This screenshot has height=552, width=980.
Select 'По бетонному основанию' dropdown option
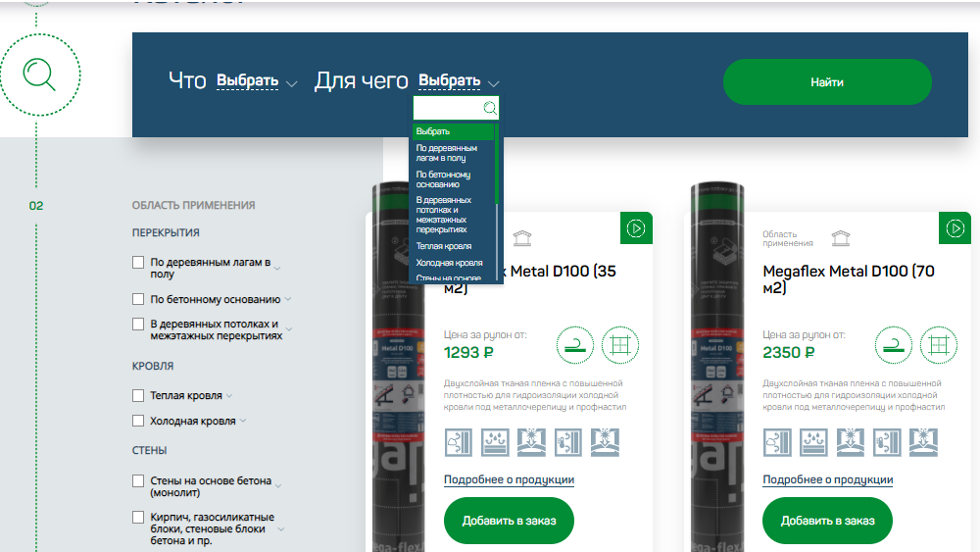453,179
